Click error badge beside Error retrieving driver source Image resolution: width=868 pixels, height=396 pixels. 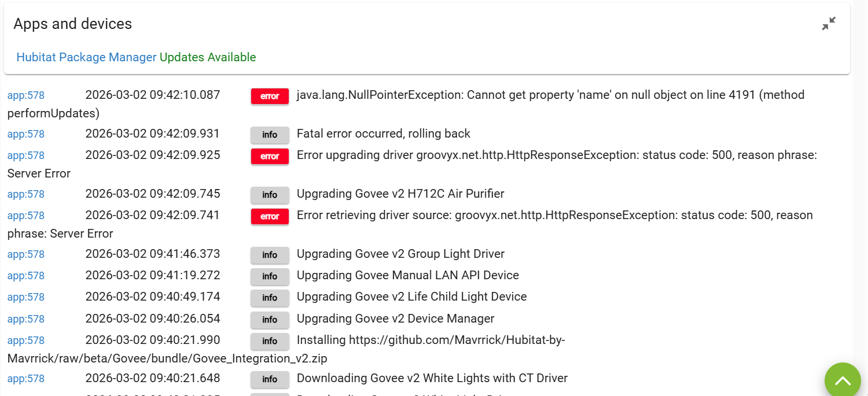pyautogui.click(x=270, y=216)
